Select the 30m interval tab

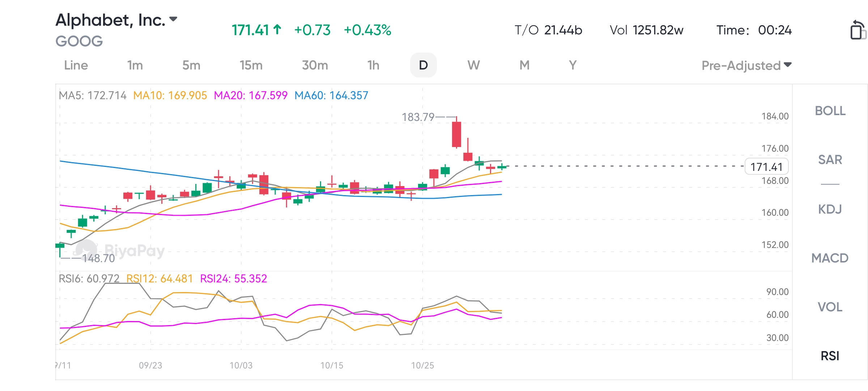[x=315, y=65]
